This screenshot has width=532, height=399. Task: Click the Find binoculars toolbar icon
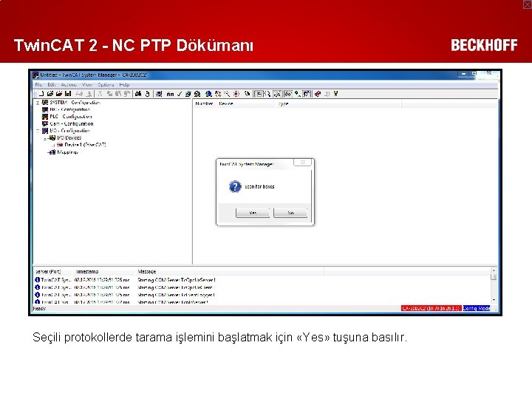point(137,94)
